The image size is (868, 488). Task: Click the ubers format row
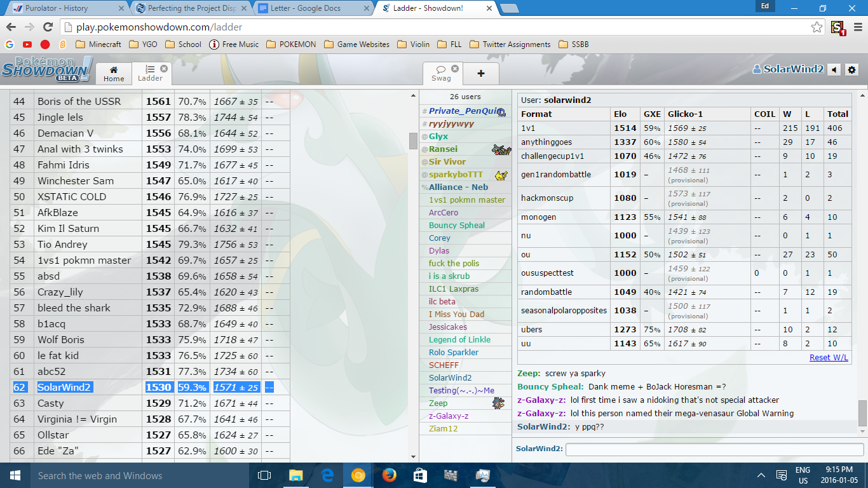[x=684, y=329]
